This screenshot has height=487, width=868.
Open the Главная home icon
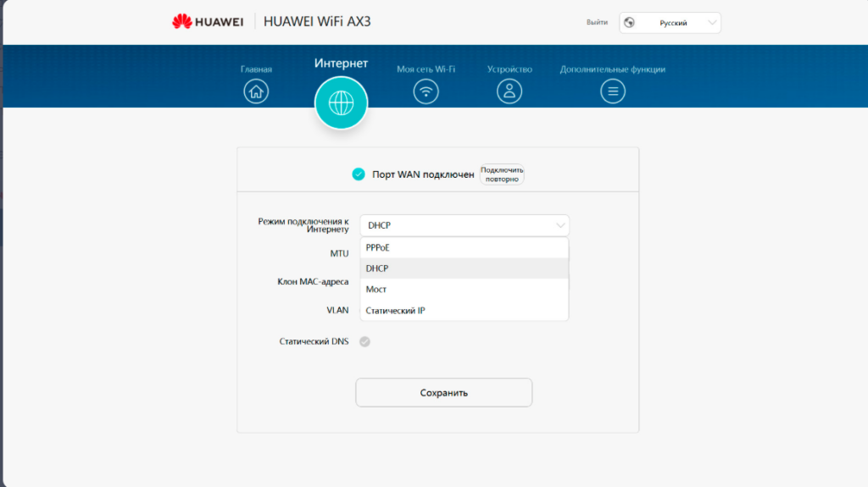pos(256,91)
